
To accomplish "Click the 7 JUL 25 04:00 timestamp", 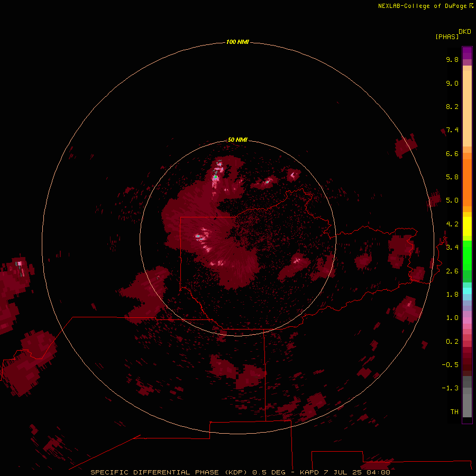I will pyautogui.click(x=356, y=472).
